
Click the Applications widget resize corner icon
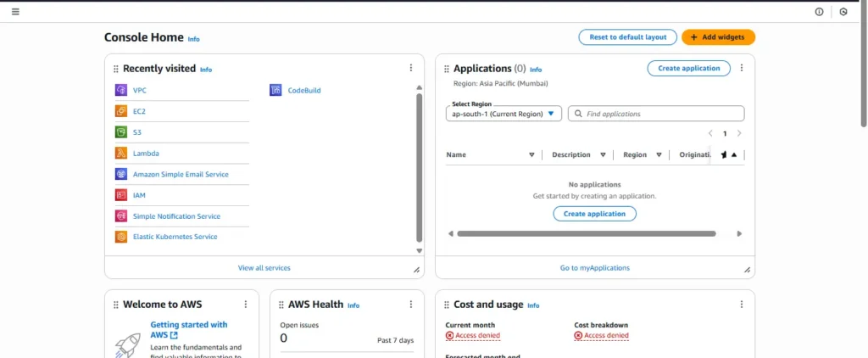coord(747,270)
